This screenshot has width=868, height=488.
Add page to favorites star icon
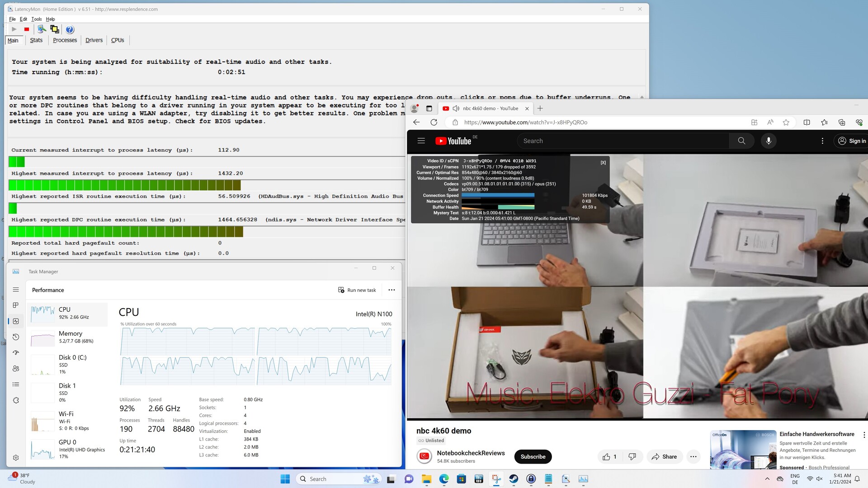coord(786,122)
